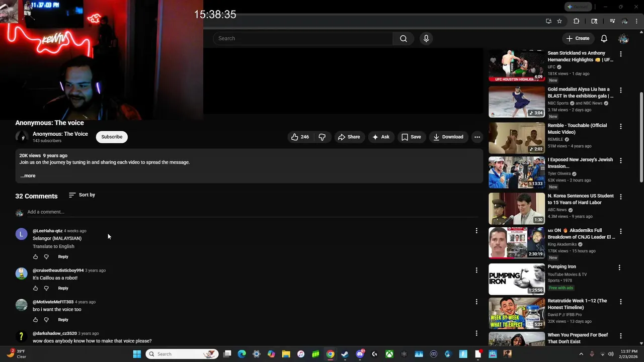Click the YouTube Search box

(303, 38)
